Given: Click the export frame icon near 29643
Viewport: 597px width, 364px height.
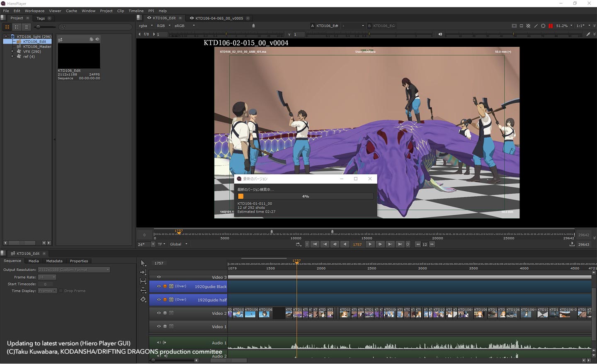Looking at the screenshot, I should click(572, 244).
